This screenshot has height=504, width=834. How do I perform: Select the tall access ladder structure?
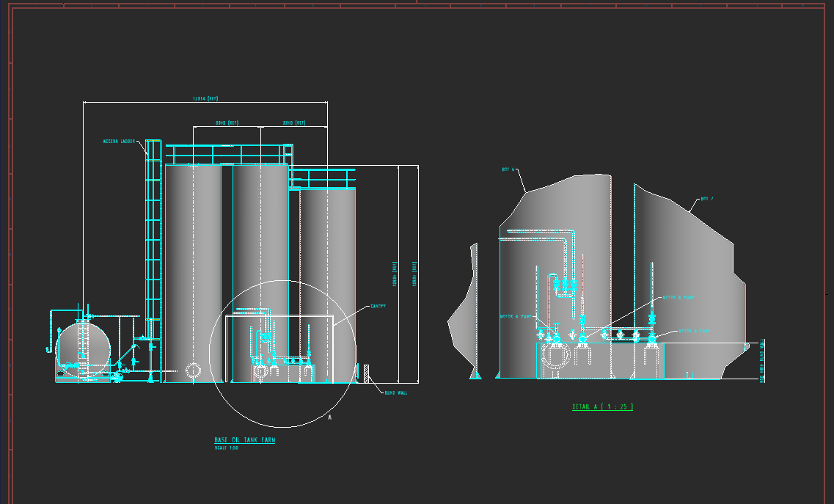click(x=153, y=257)
